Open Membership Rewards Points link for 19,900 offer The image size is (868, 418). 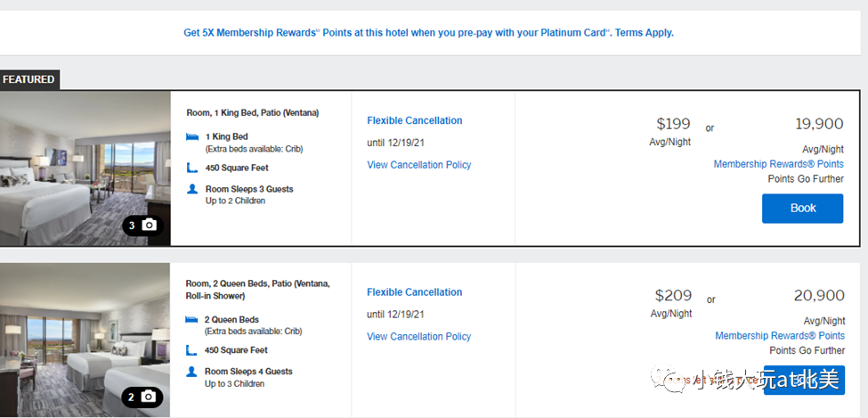(x=778, y=164)
